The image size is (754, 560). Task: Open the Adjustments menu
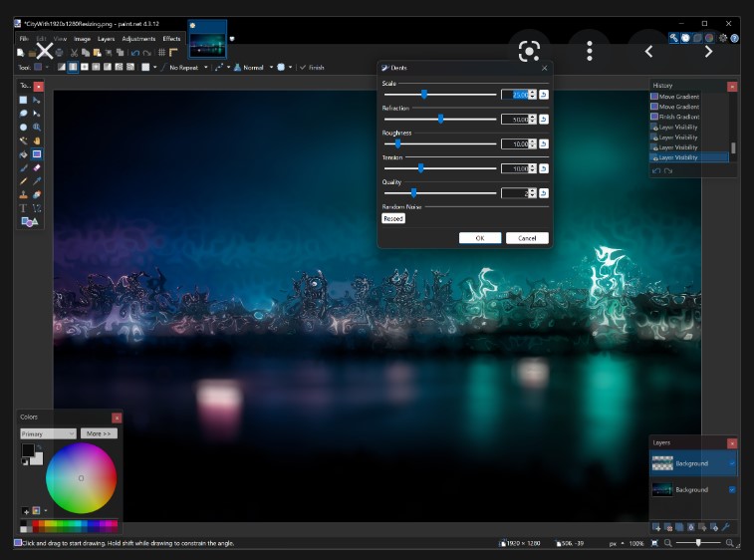point(138,38)
